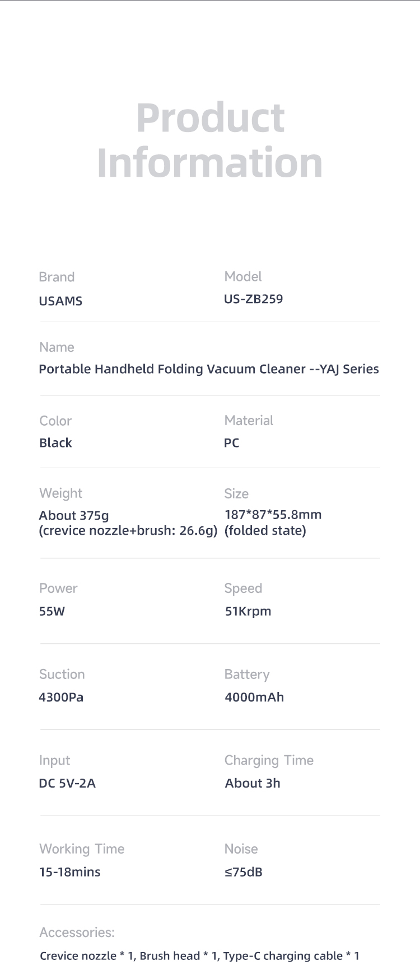Click the 51Krpm speed value
The image size is (420, 980).
point(248,611)
